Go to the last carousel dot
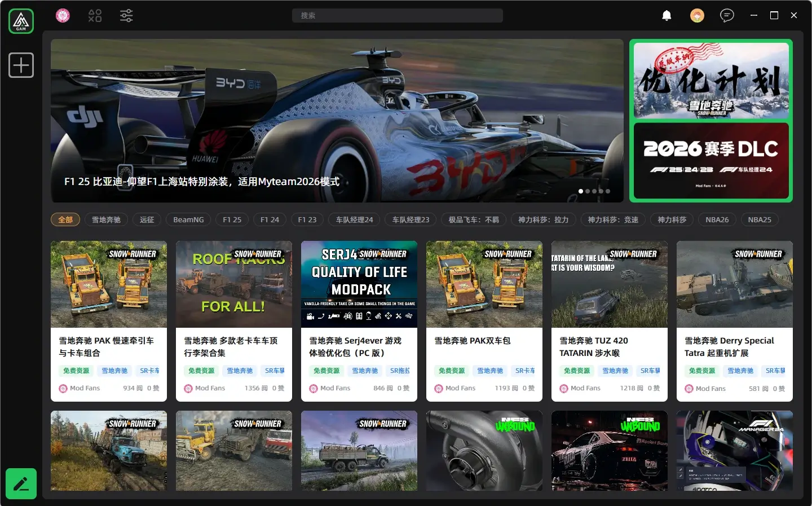The image size is (812, 506). [x=608, y=191]
